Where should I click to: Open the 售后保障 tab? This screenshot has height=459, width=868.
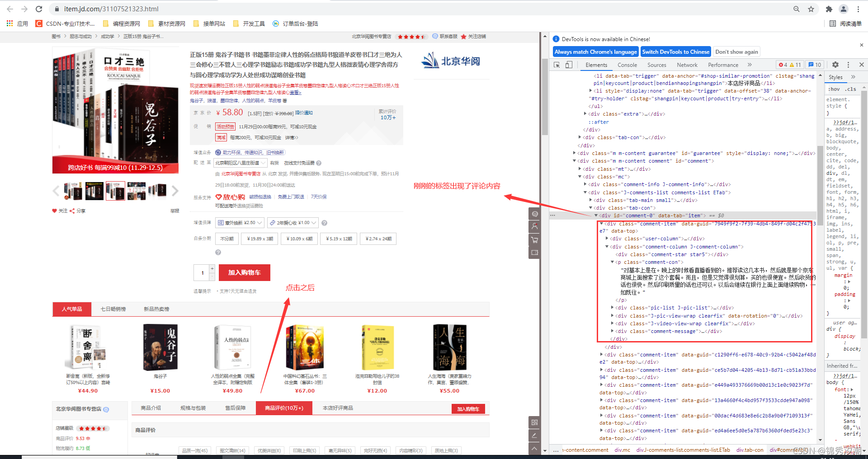click(x=236, y=408)
